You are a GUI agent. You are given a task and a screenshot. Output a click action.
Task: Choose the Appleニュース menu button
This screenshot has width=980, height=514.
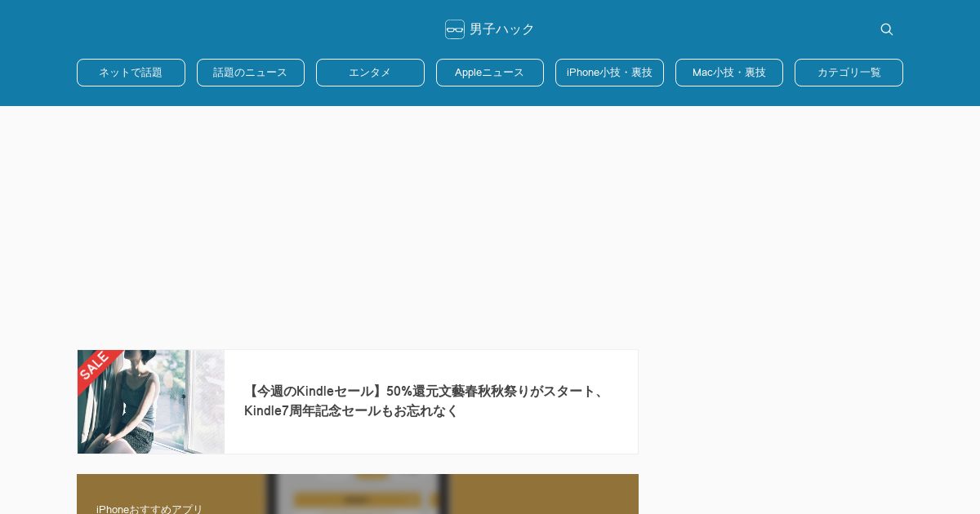click(x=490, y=73)
